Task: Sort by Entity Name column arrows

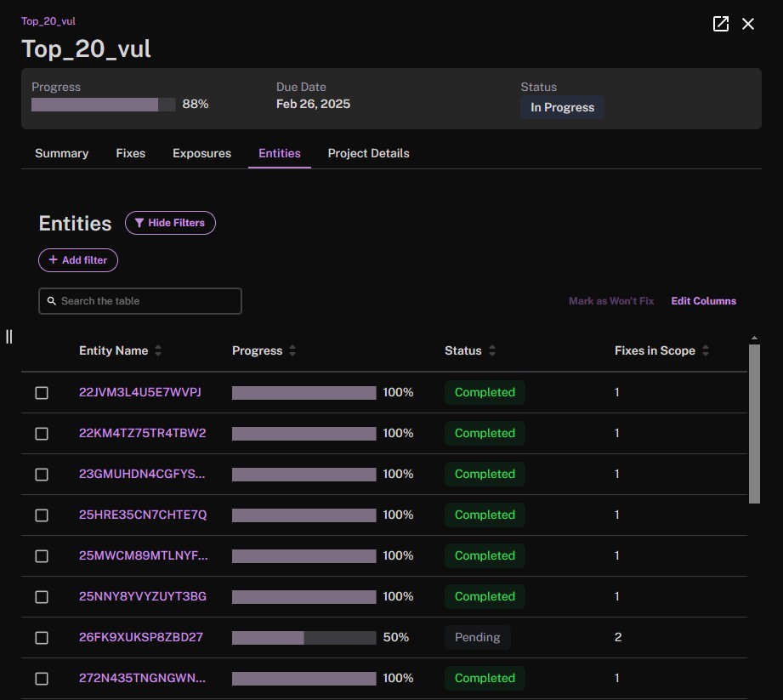Action: [x=158, y=350]
